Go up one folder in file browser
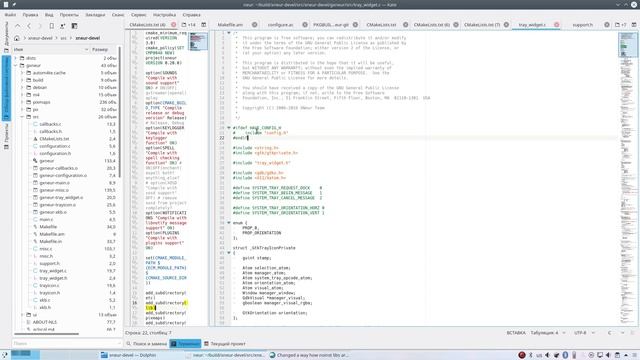 [18, 26]
